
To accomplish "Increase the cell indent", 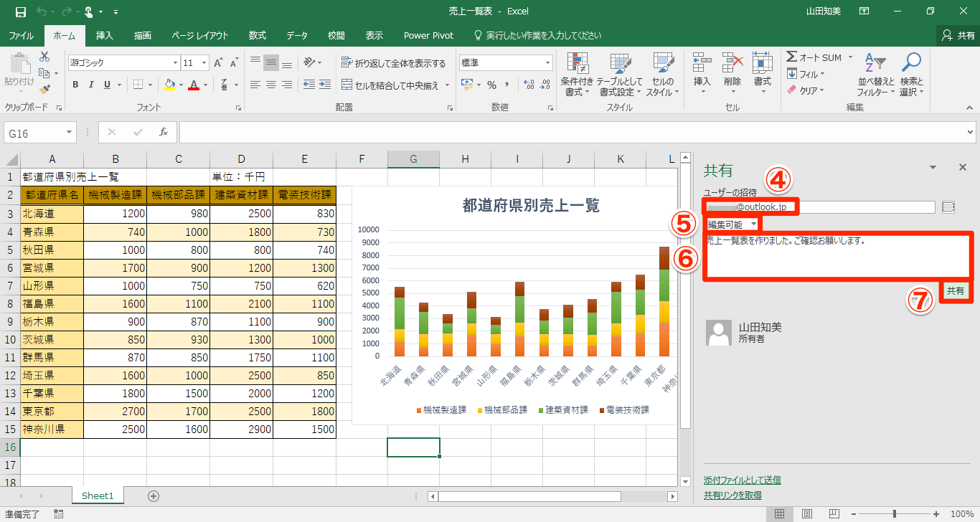I will click(326, 85).
